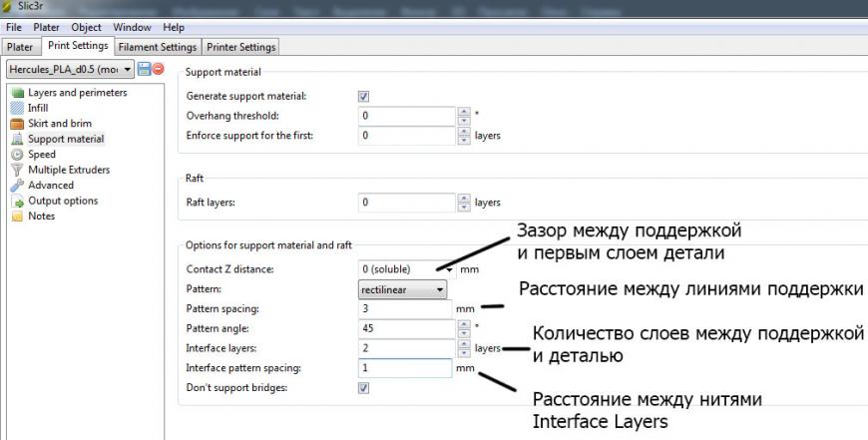Screen dimensions: 868x440
Task: Switch to the Filament Settings tab
Action: pos(158,47)
